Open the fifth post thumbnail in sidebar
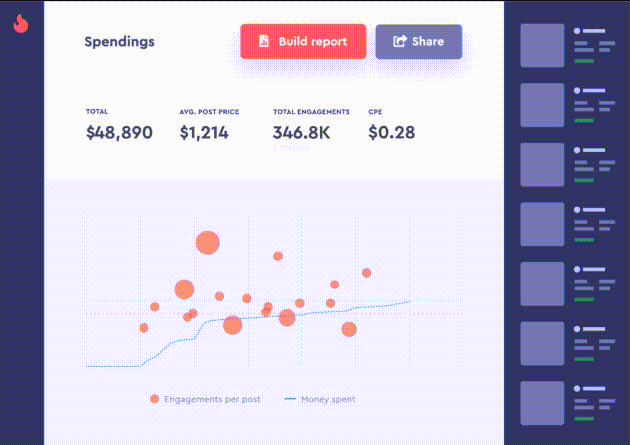Image resolution: width=630 pixels, height=445 pixels. (x=543, y=284)
